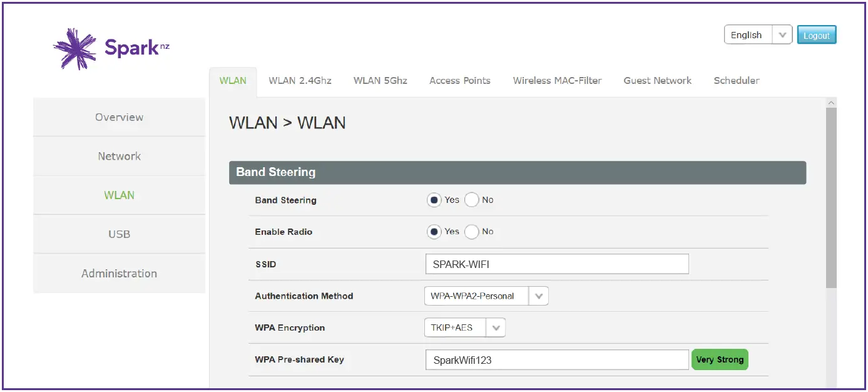
Task: Open the Guest Network tab
Action: [657, 80]
